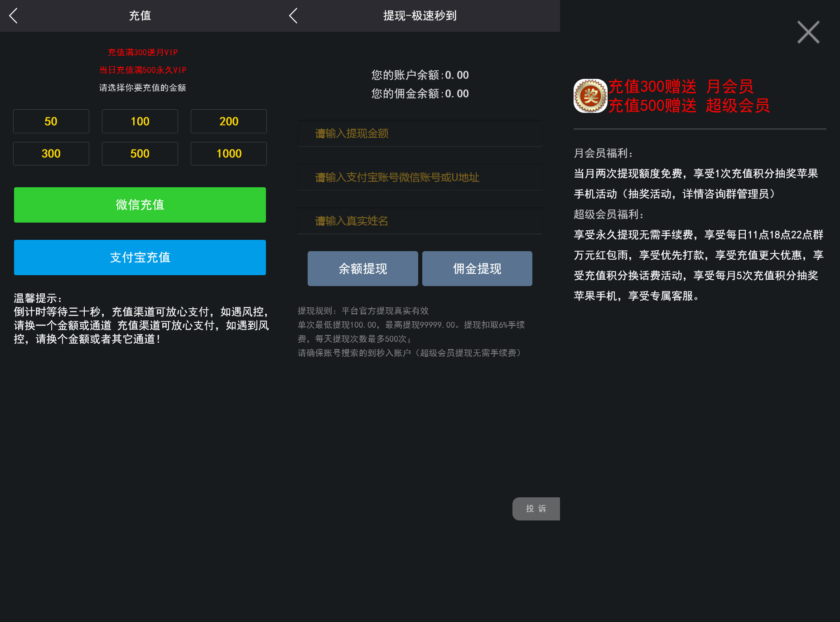Image resolution: width=840 pixels, height=622 pixels.
Task: Select the 500 recharge amount
Action: [x=140, y=153]
